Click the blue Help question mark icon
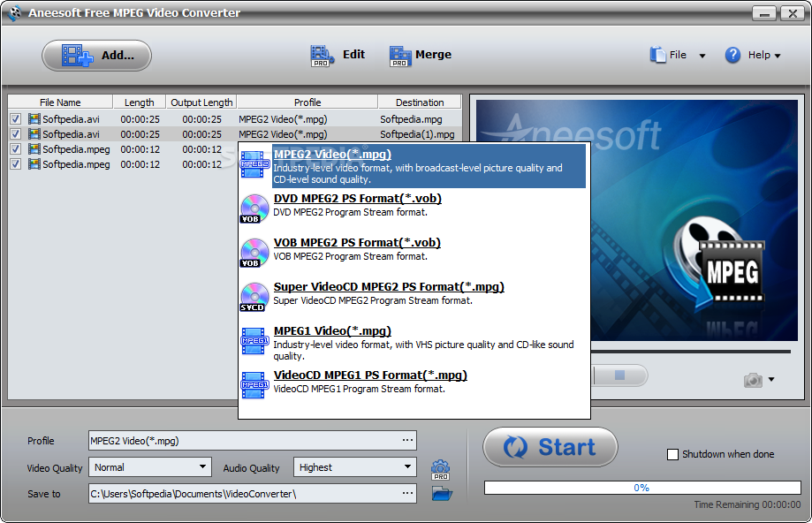Image resolution: width=812 pixels, height=523 pixels. tap(732, 55)
